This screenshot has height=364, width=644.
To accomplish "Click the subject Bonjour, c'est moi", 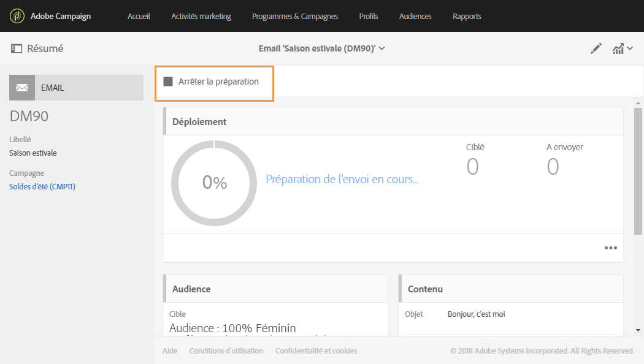I will [x=477, y=314].
